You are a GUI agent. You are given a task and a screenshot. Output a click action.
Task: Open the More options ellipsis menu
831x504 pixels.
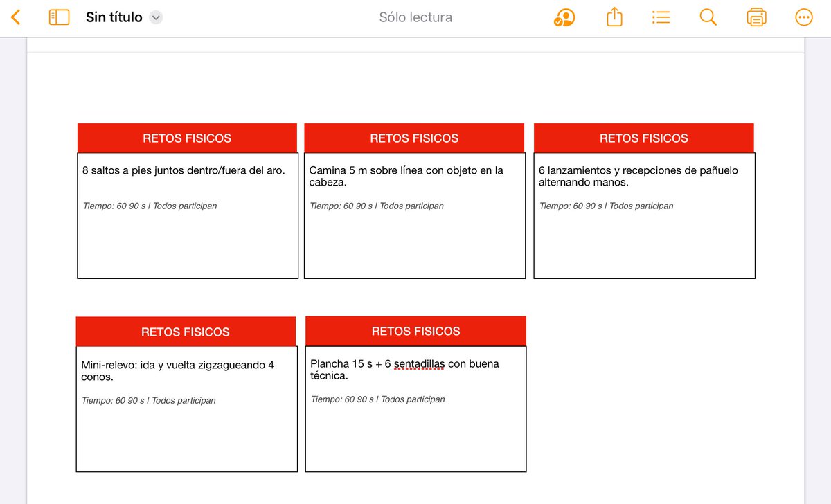point(803,17)
